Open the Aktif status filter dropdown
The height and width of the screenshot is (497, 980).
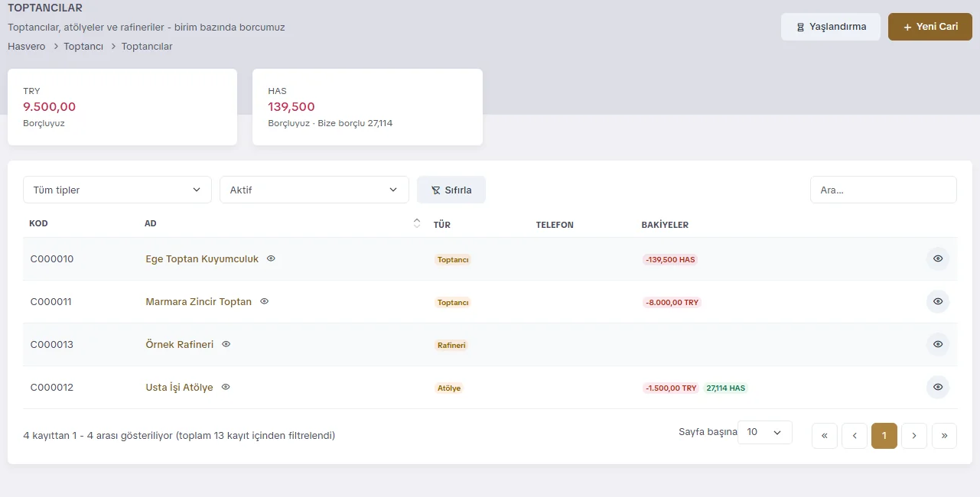[x=314, y=190]
